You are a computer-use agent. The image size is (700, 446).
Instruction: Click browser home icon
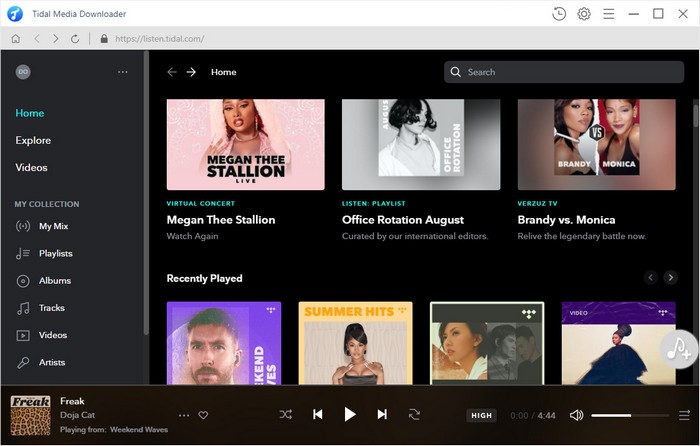pyautogui.click(x=16, y=39)
